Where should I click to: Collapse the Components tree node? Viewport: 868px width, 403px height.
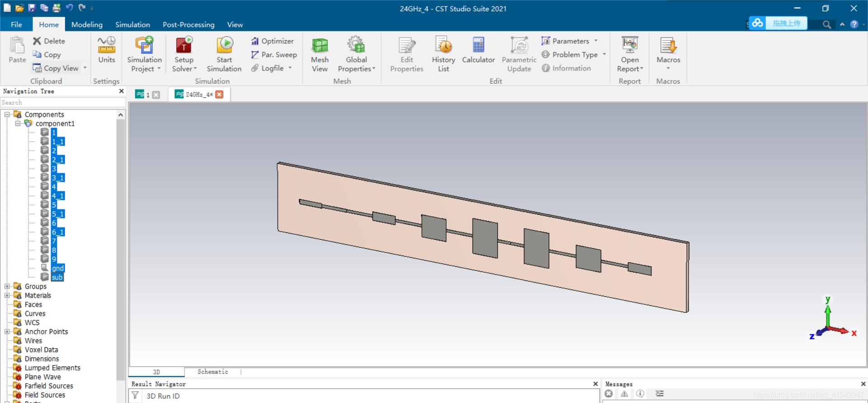click(7, 114)
